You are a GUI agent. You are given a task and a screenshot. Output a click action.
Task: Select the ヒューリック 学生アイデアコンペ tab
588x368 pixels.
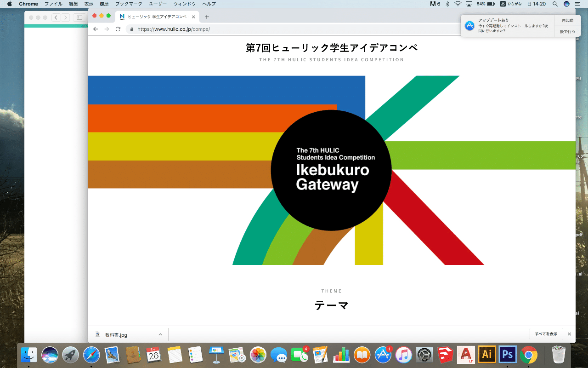click(x=157, y=17)
